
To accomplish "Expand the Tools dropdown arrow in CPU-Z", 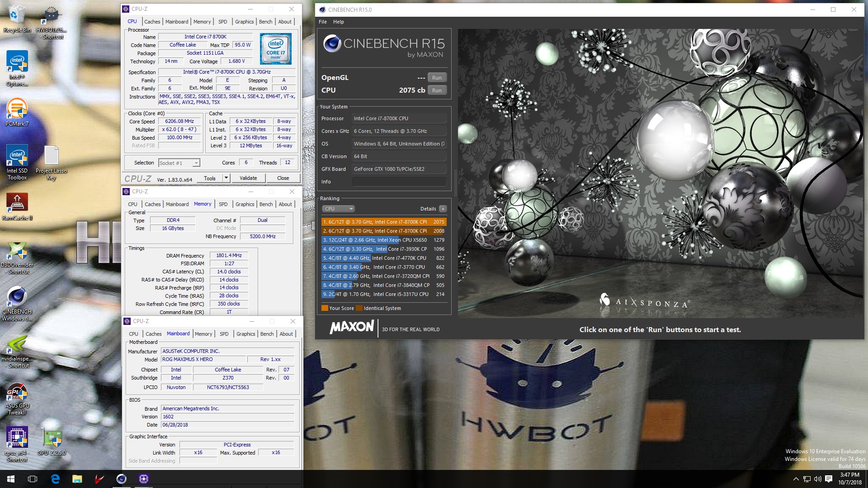I will pos(226,178).
